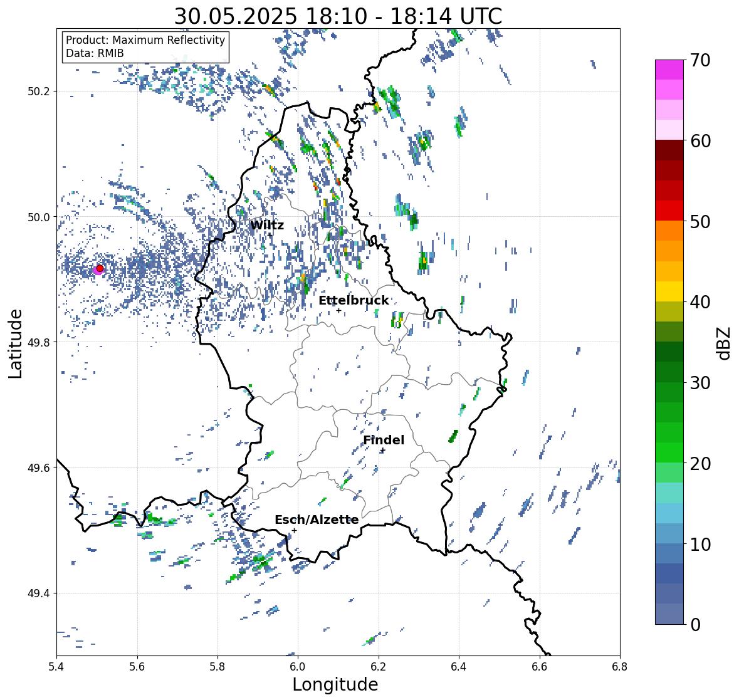Click the 6.2 longitude tick label
The width and height of the screenshot is (739, 700).
click(x=379, y=667)
